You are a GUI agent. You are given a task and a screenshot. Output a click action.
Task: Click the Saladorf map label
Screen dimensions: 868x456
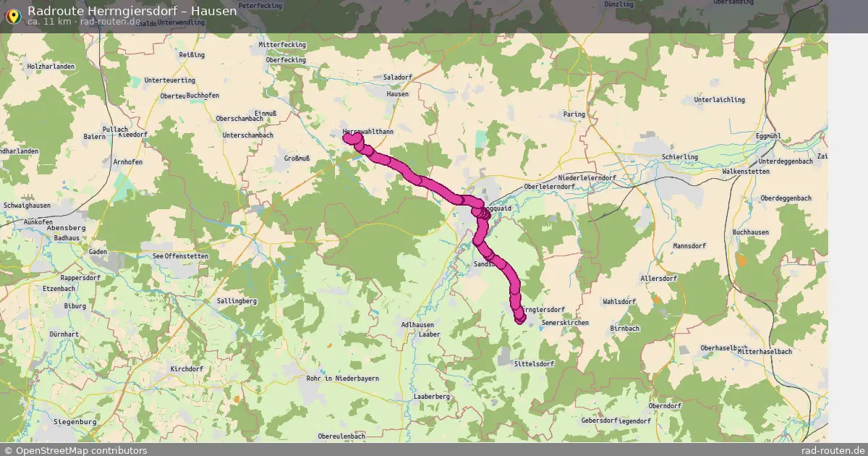coord(397,77)
